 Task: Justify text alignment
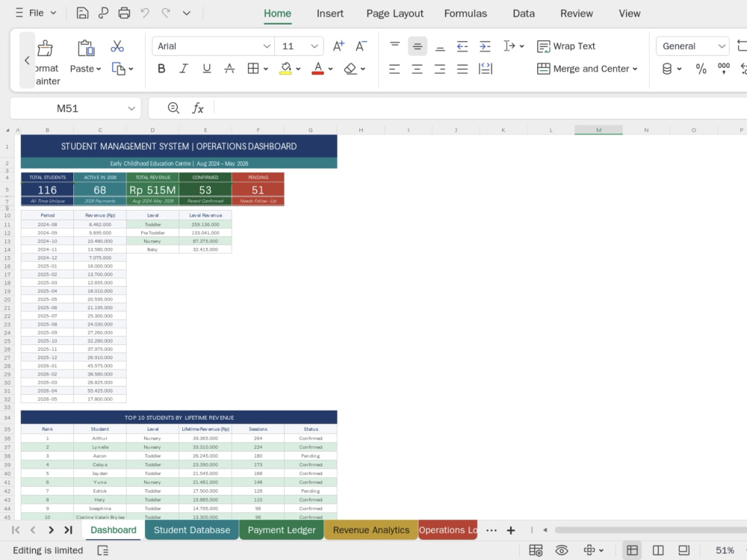462,69
